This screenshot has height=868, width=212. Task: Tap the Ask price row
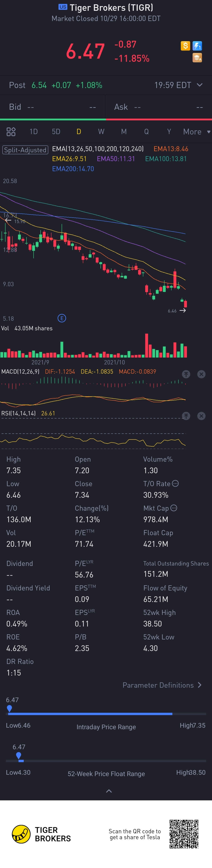[159, 107]
